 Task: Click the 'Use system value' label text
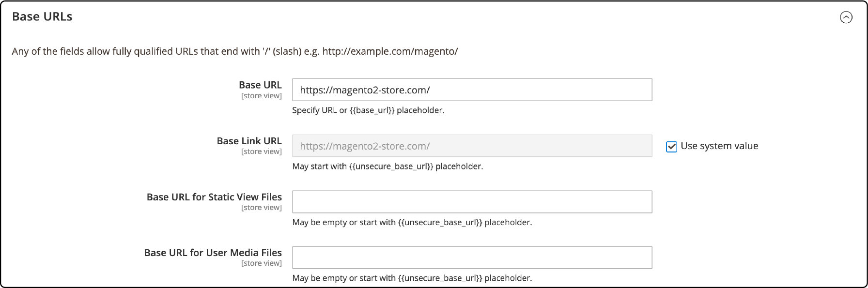click(x=719, y=146)
